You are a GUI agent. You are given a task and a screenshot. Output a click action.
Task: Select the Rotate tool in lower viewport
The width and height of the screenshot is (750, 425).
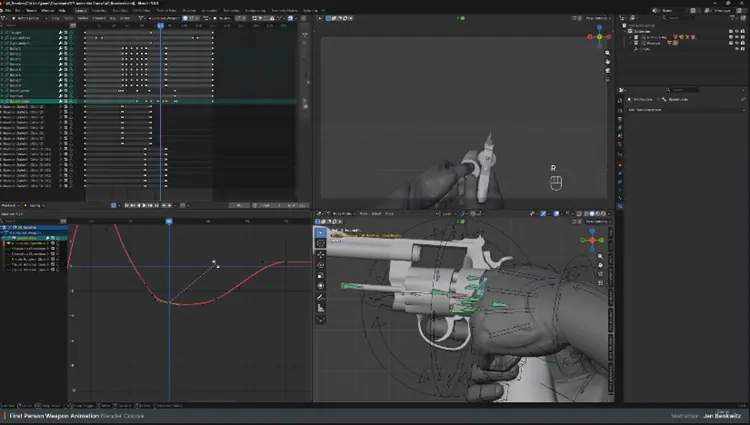pos(320,265)
